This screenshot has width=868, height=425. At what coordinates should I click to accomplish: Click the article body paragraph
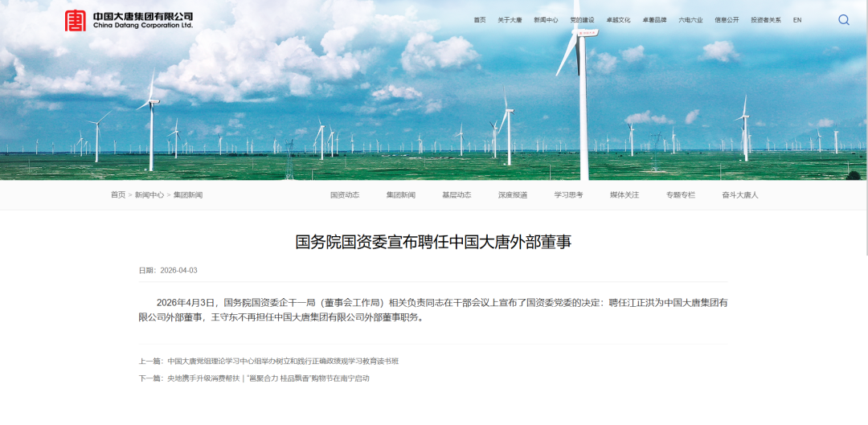[x=433, y=310]
